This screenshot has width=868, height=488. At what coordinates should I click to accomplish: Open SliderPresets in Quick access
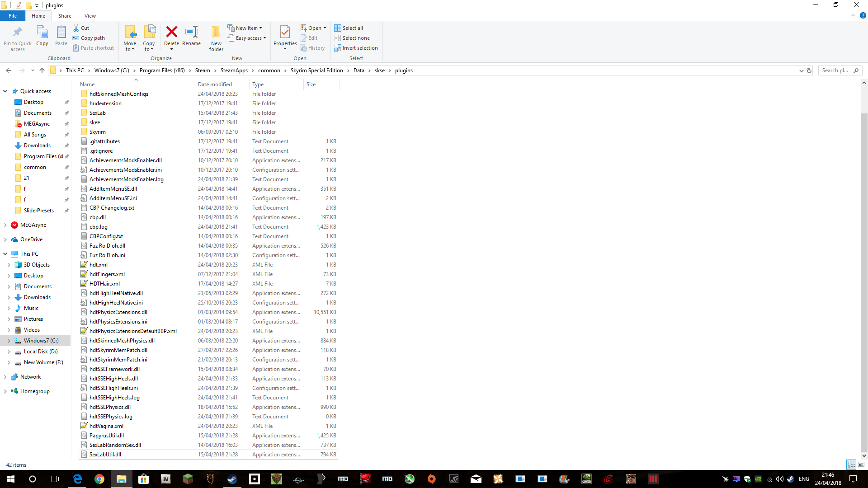(39, 211)
